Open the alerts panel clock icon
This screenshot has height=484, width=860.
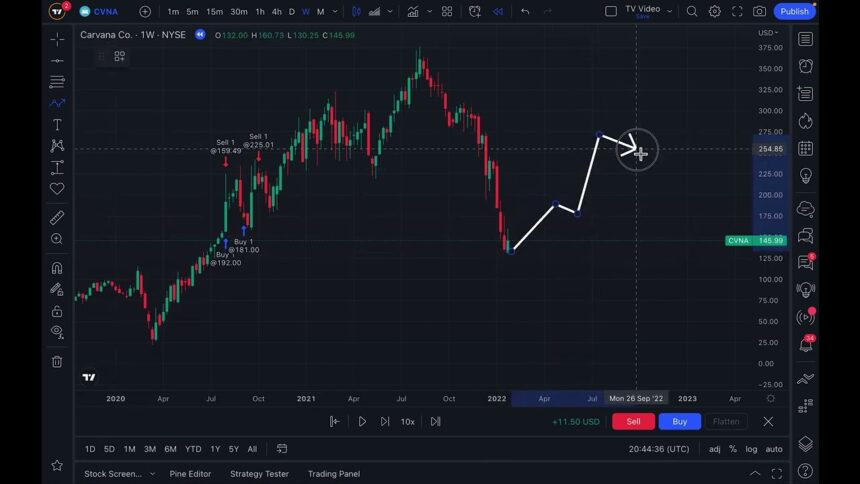(x=806, y=66)
